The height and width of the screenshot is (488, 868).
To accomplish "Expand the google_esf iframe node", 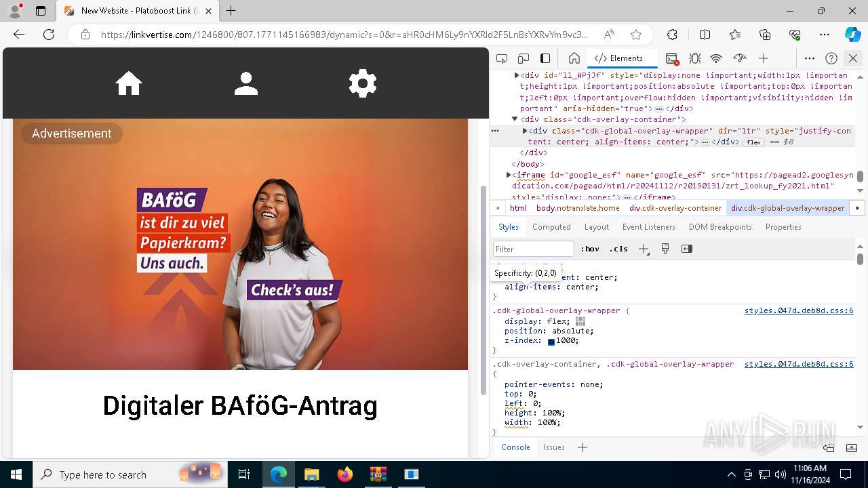I will (x=509, y=175).
